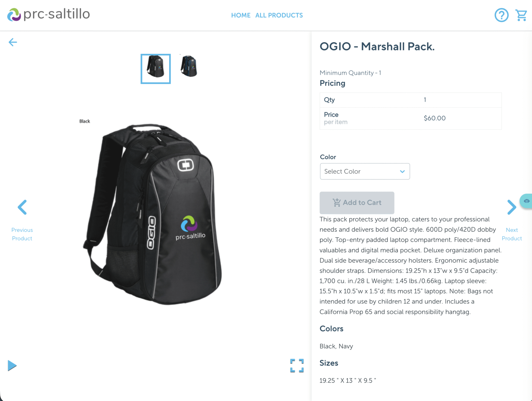Navigate to HOME menu item

point(241,15)
